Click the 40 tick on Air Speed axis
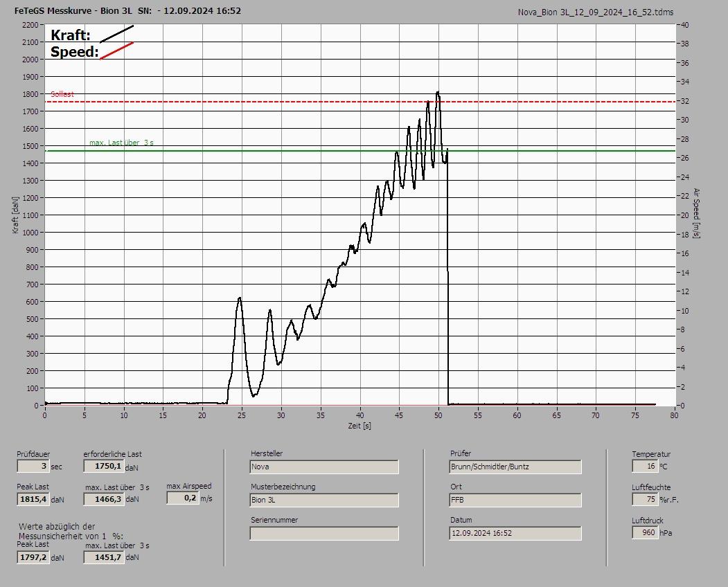Viewport: 728px width, 587px height. 685,25
